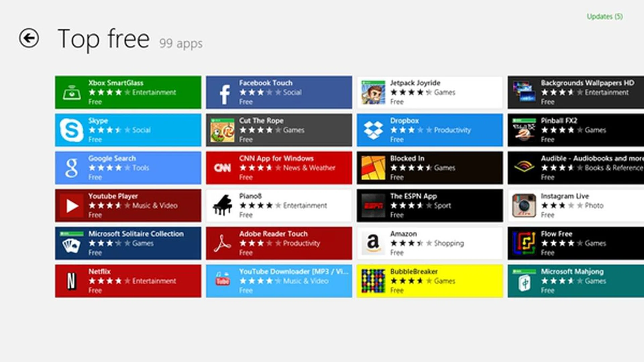Click the Amazon logo icon
Viewport: 644px width, 362px height.
pyautogui.click(x=373, y=243)
